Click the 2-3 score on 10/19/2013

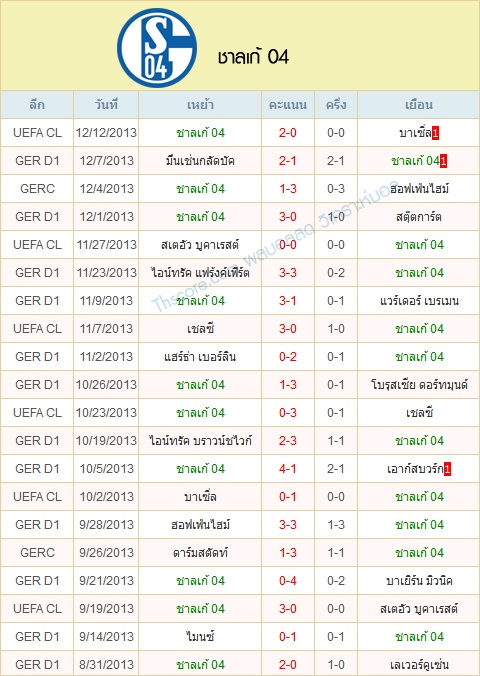(x=288, y=441)
